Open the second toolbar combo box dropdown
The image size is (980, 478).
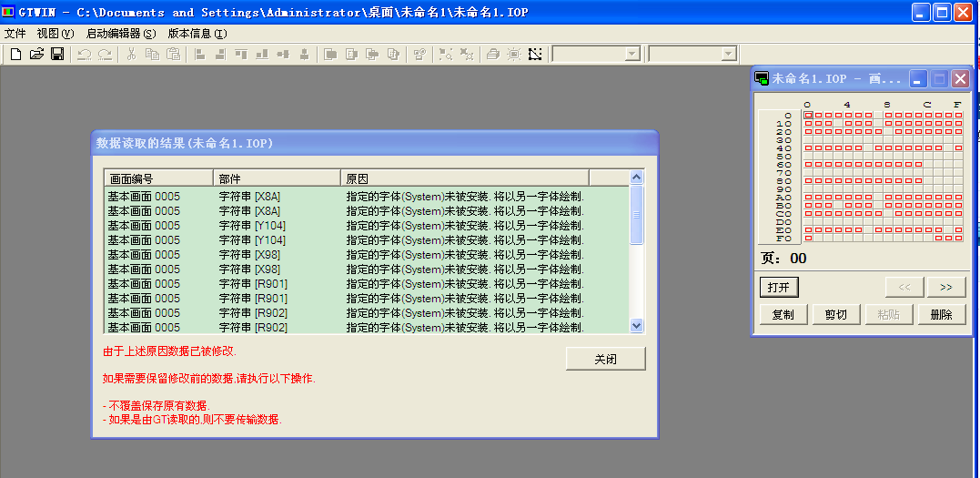(x=728, y=54)
